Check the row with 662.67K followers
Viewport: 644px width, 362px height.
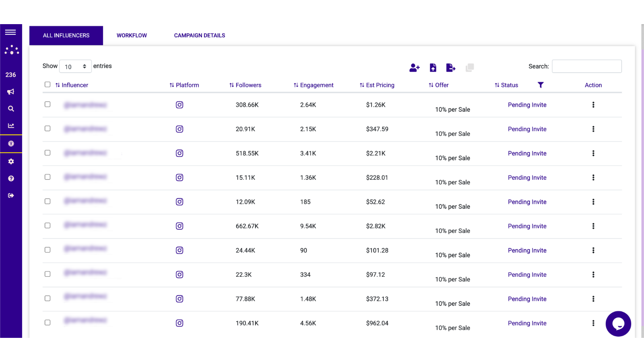tap(47, 226)
